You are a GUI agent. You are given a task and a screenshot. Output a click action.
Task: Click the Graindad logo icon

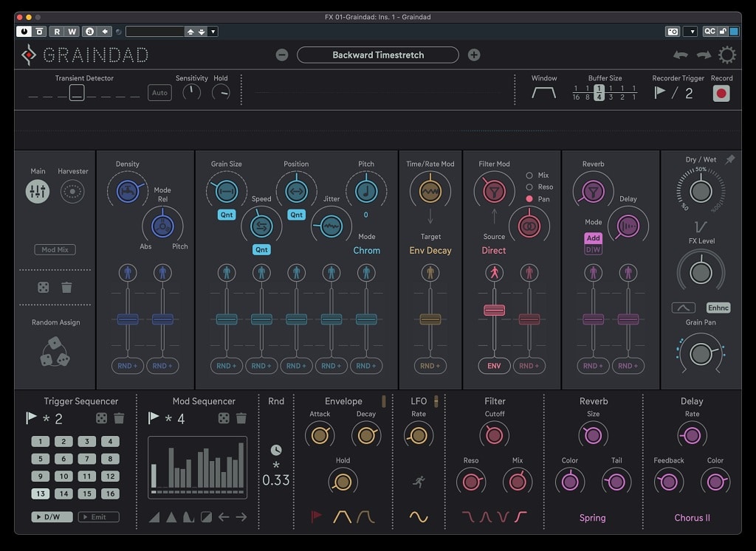(x=29, y=55)
